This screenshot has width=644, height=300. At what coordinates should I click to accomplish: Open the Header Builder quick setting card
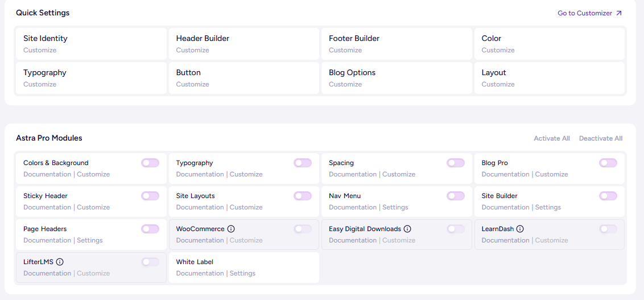243,44
